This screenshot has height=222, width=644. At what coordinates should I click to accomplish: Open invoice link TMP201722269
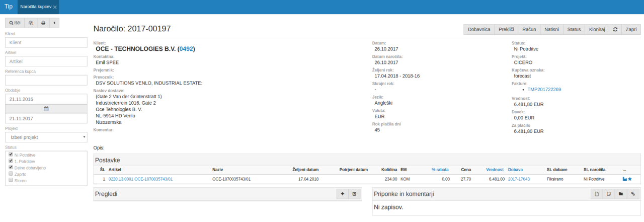coord(544,89)
